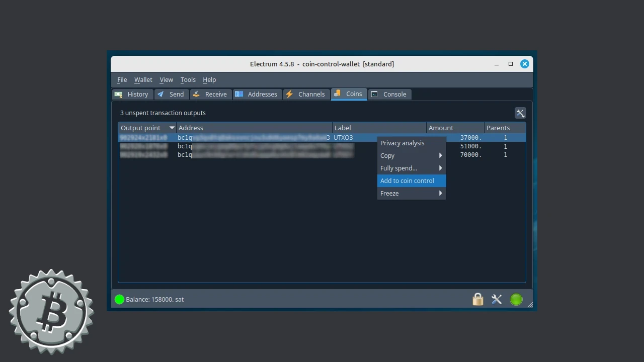This screenshot has width=644, height=362.
Task: Expand the Fully spend submenu
Action: [x=412, y=168]
